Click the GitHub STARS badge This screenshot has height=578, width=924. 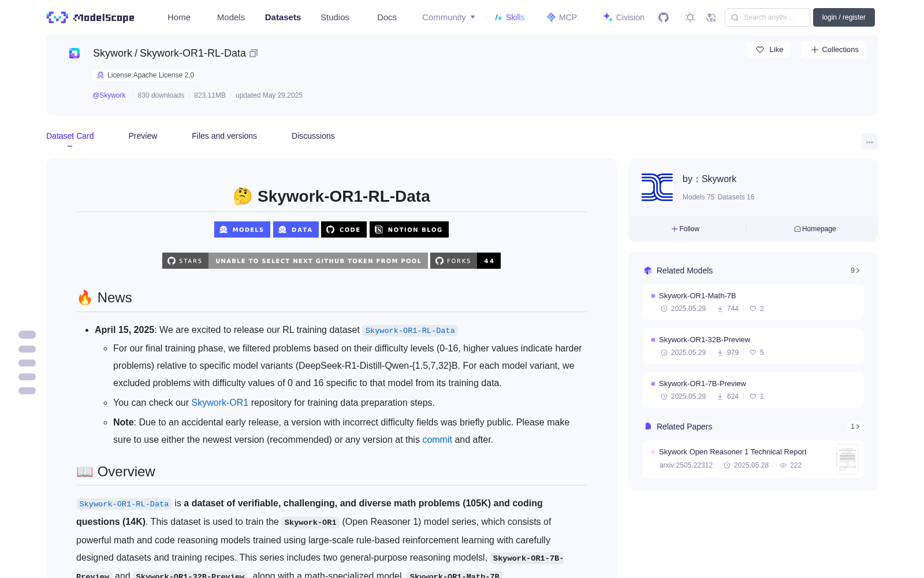click(x=295, y=261)
